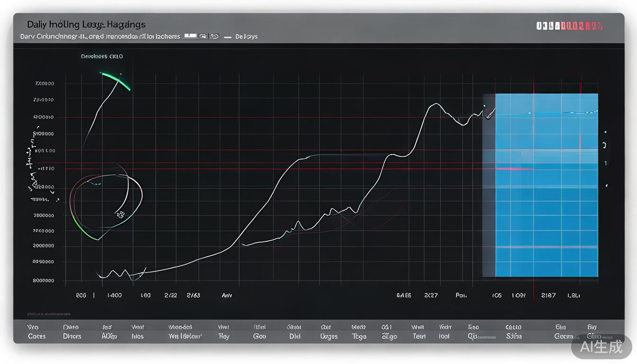Click the 2187 x-axis label
The width and height of the screenshot is (637, 364).
pyautogui.click(x=548, y=295)
